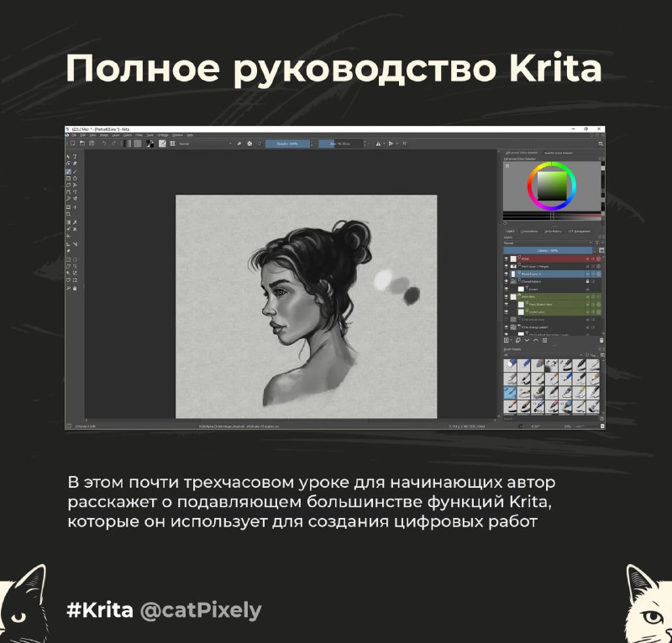
Task: Redo the action in the toolbar
Action: coord(113,144)
